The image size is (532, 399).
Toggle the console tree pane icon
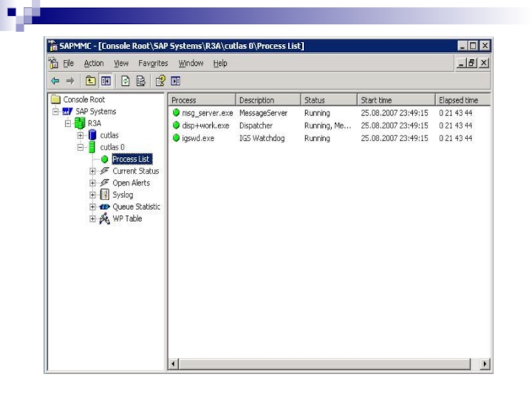point(106,80)
